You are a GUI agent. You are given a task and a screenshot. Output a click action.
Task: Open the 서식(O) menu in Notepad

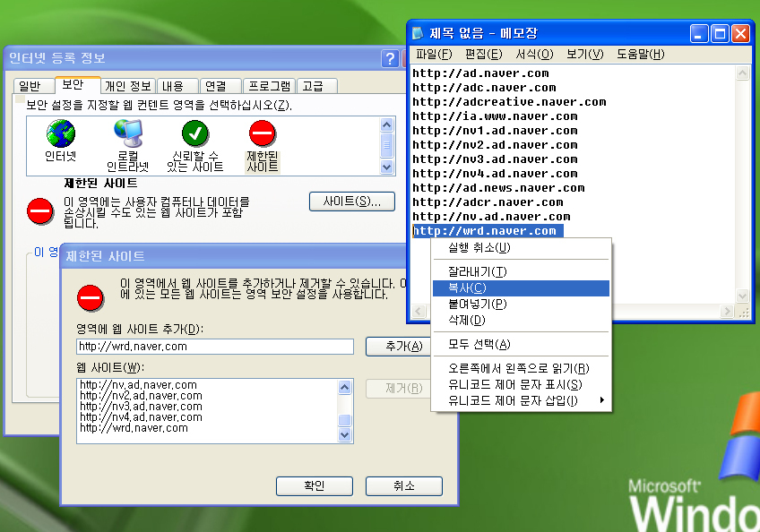coord(534,54)
